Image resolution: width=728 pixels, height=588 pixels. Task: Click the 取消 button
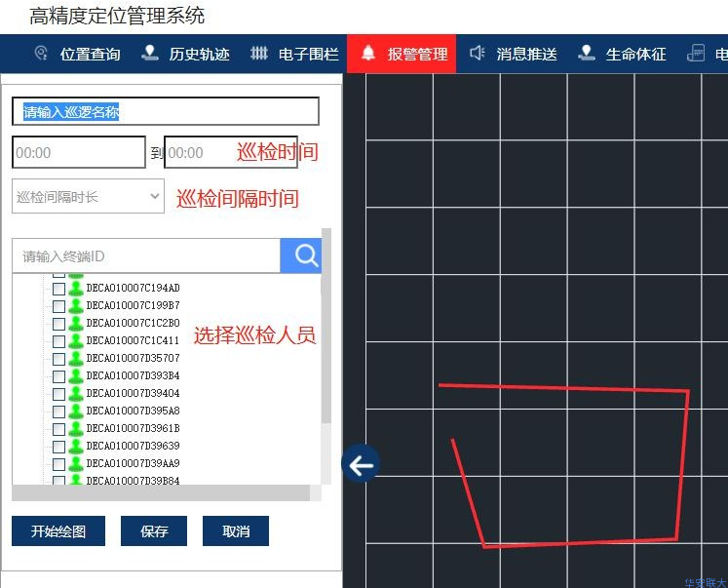[236, 530]
